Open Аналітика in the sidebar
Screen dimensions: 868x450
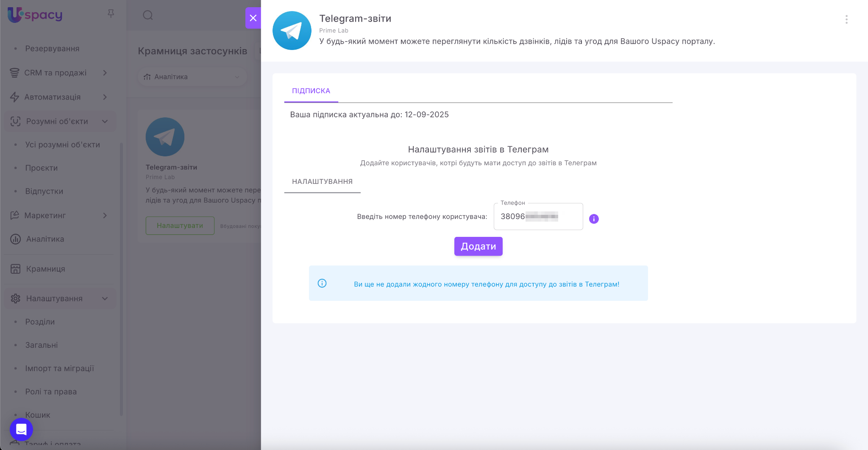[x=45, y=239]
